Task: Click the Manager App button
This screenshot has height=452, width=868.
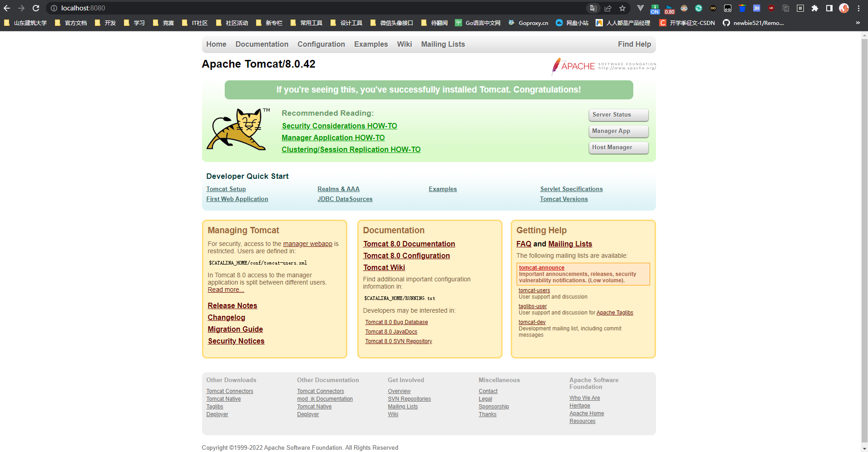Action: [x=618, y=131]
